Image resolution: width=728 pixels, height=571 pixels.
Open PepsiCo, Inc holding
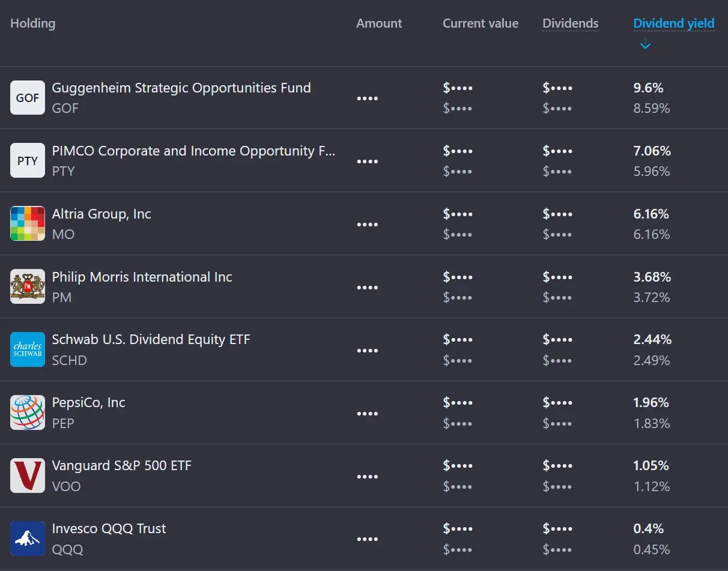(88, 402)
